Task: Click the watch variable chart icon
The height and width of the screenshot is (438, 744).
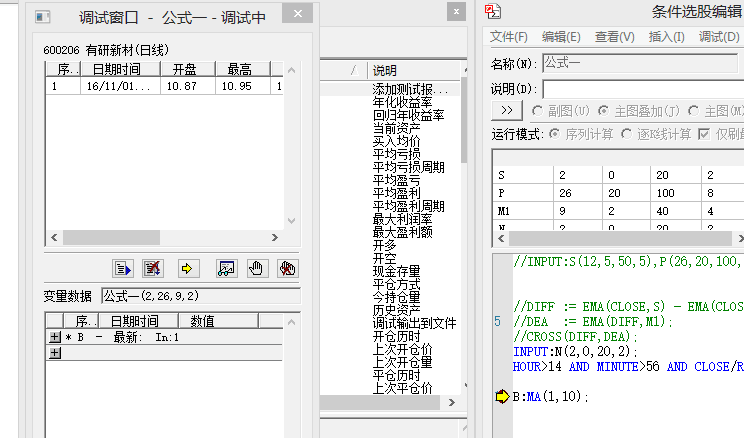Action: click(225, 268)
